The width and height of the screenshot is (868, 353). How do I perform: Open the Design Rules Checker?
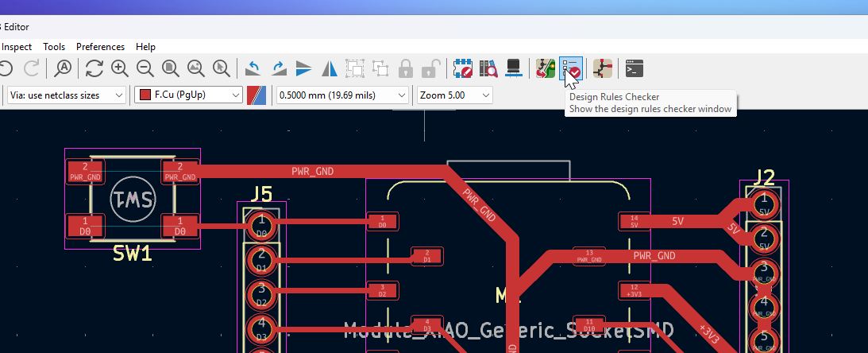tap(571, 68)
